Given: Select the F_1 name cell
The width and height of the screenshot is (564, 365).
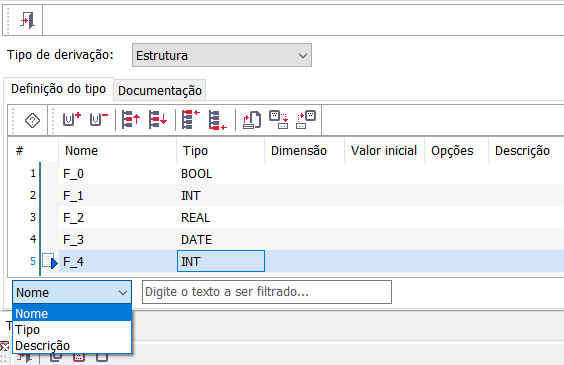Looking at the screenshot, I should pyautogui.click(x=118, y=196).
